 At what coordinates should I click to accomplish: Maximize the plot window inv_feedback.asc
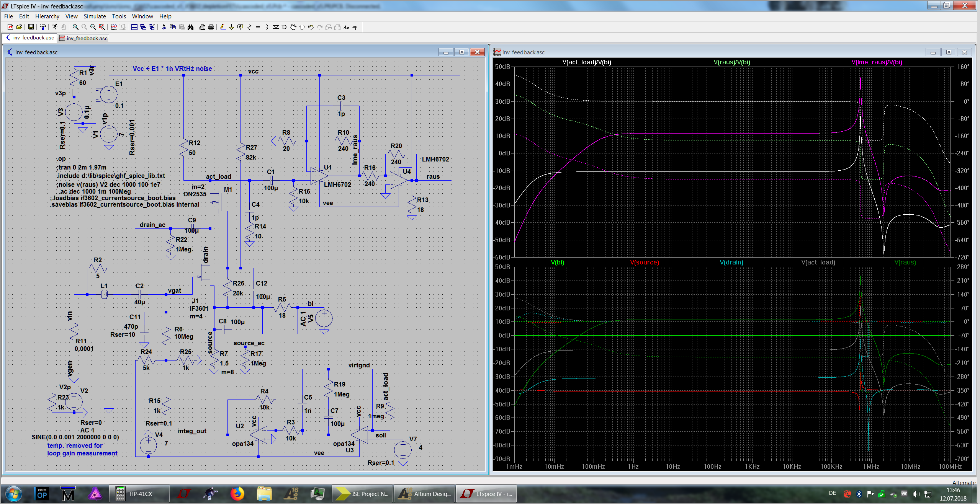[x=949, y=52]
